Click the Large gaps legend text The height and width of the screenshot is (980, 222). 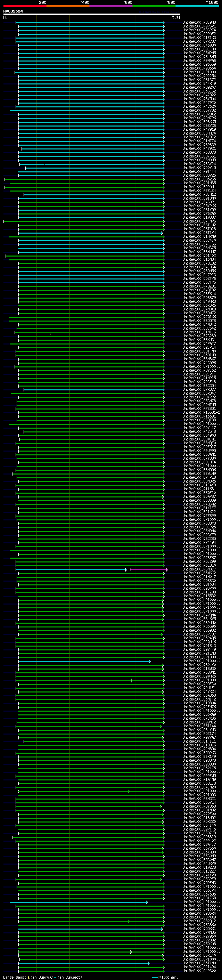pyautogui.click(x=43, y=977)
